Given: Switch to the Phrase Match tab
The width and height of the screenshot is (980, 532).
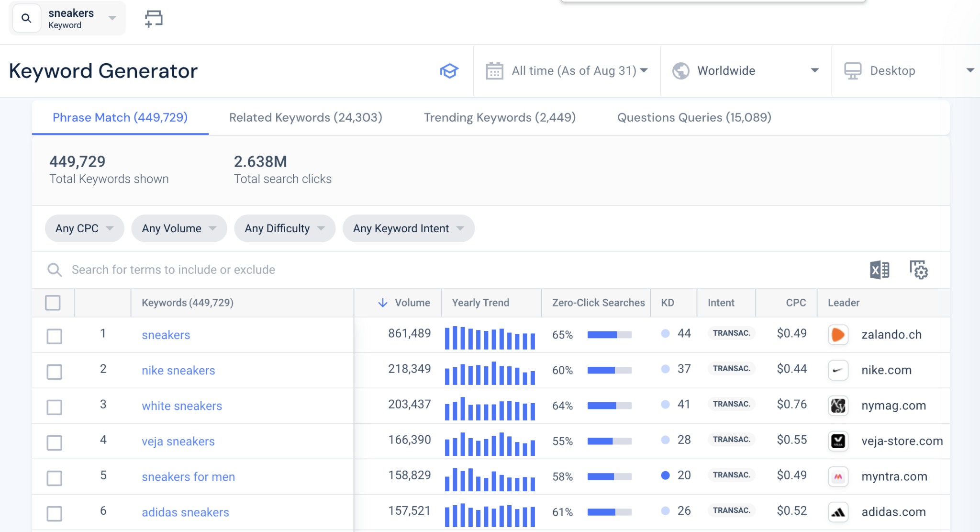Looking at the screenshot, I should pyautogui.click(x=120, y=117).
